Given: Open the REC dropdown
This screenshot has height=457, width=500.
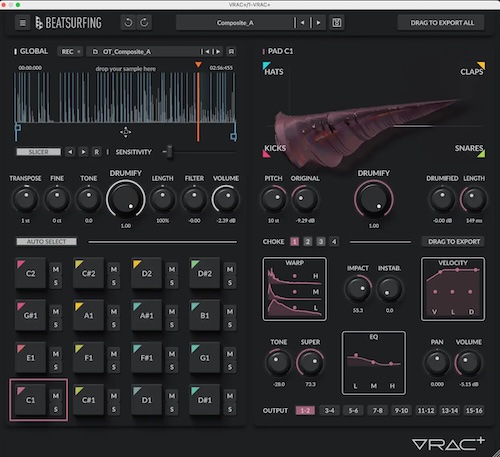Looking at the screenshot, I should (70, 52).
